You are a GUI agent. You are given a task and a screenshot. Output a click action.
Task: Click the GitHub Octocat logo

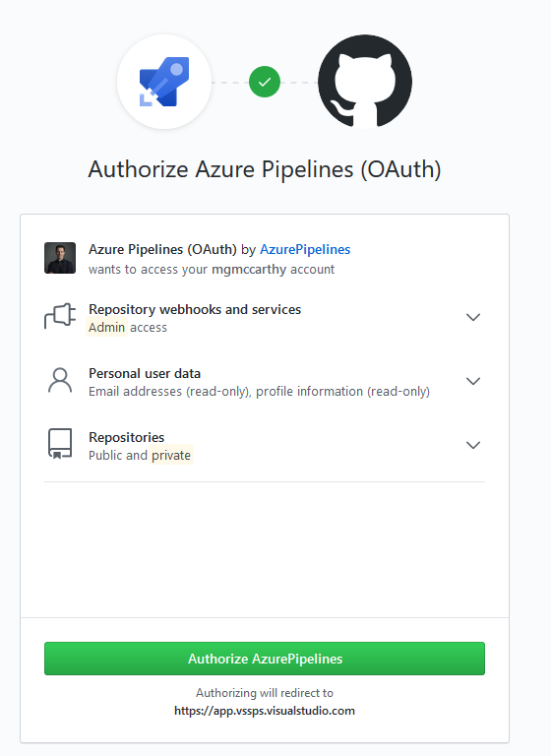[365, 82]
